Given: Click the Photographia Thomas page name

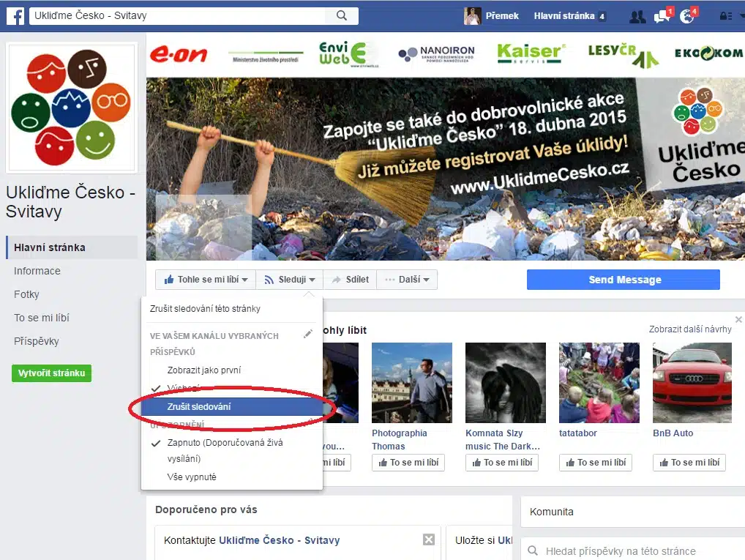Looking at the screenshot, I should coord(400,440).
